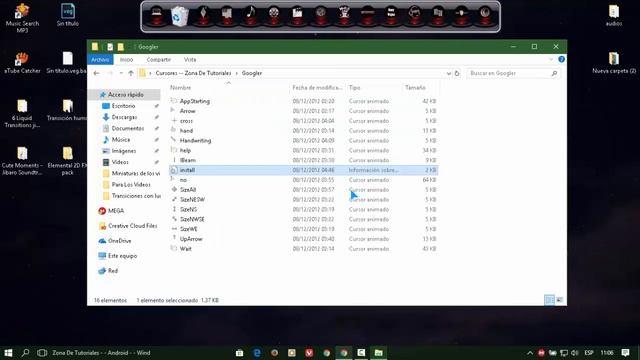The height and width of the screenshot is (360, 640).
Task: Sort by Fecha de modificación column
Action: (318, 87)
